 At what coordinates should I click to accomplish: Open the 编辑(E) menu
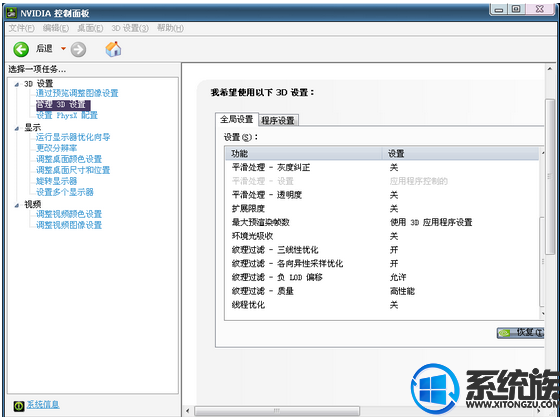56,28
